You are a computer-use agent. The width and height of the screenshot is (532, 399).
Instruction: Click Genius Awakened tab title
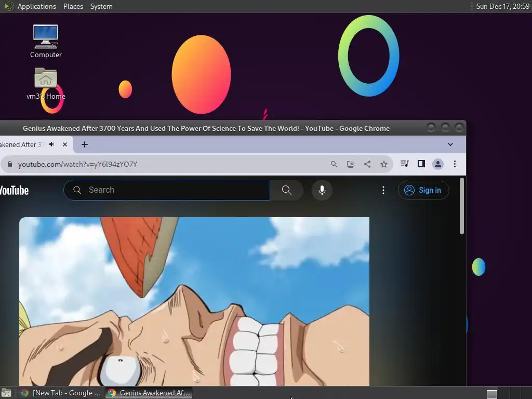tap(22, 144)
